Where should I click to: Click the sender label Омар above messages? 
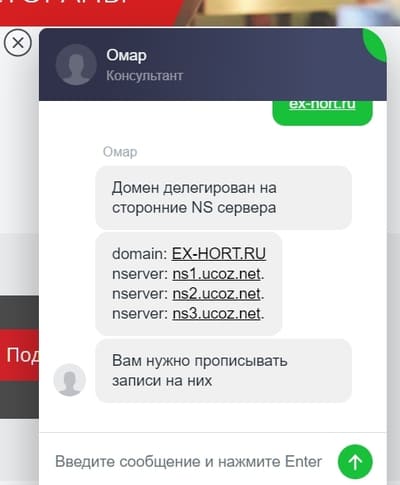pyautogui.click(x=120, y=152)
